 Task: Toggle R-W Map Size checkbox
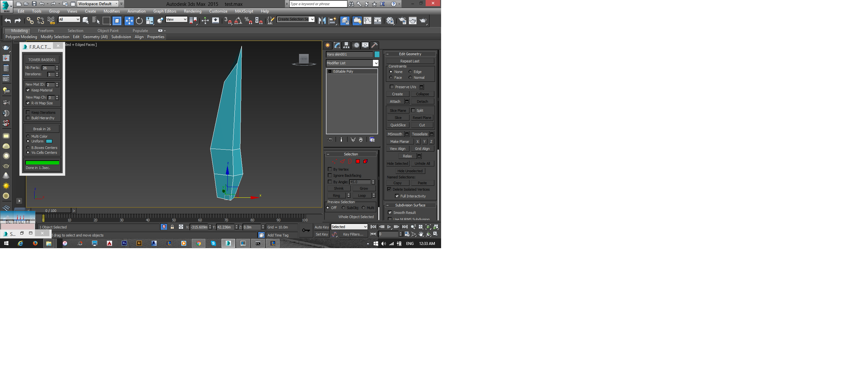tap(28, 103)
